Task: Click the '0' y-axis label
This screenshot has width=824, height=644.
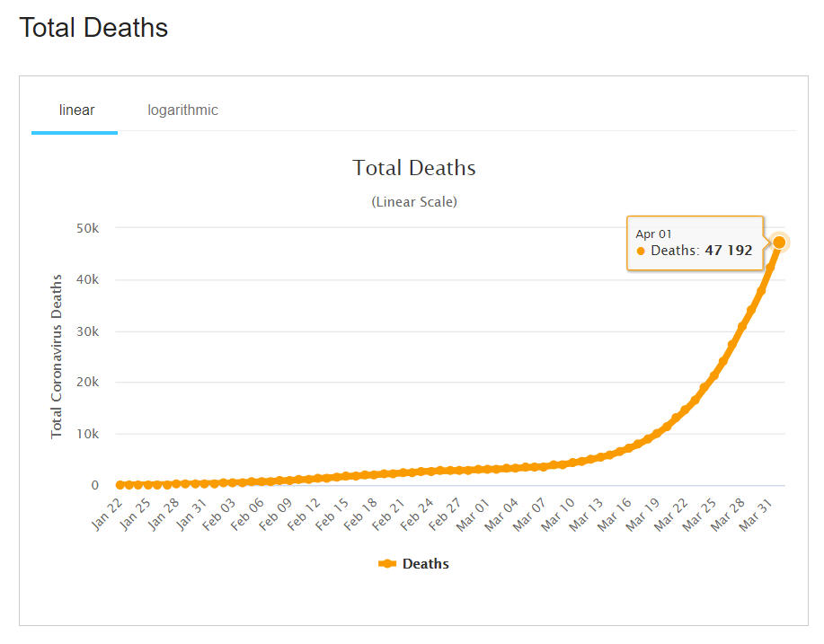Action: pos(94,486)
